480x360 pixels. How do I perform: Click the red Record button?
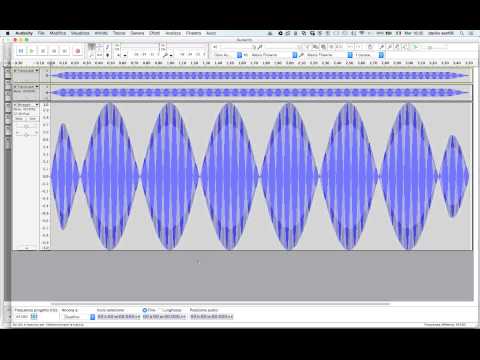(x=78, y=51)
